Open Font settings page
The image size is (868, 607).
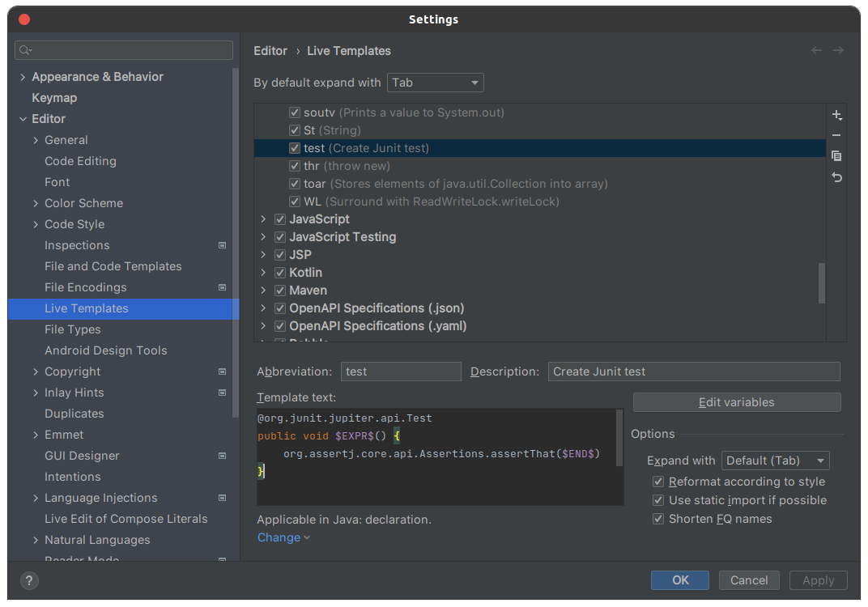[x=57, y=182]
